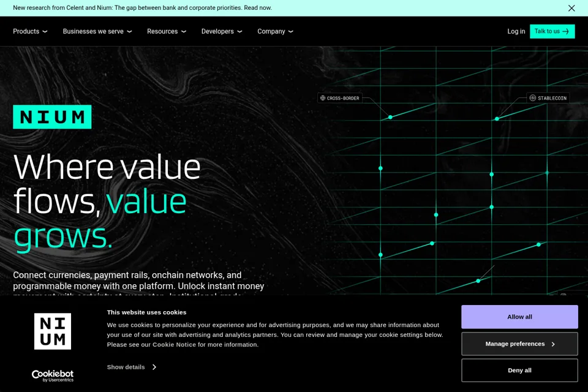Open Manage preferences for cookies

coord(519,344)
